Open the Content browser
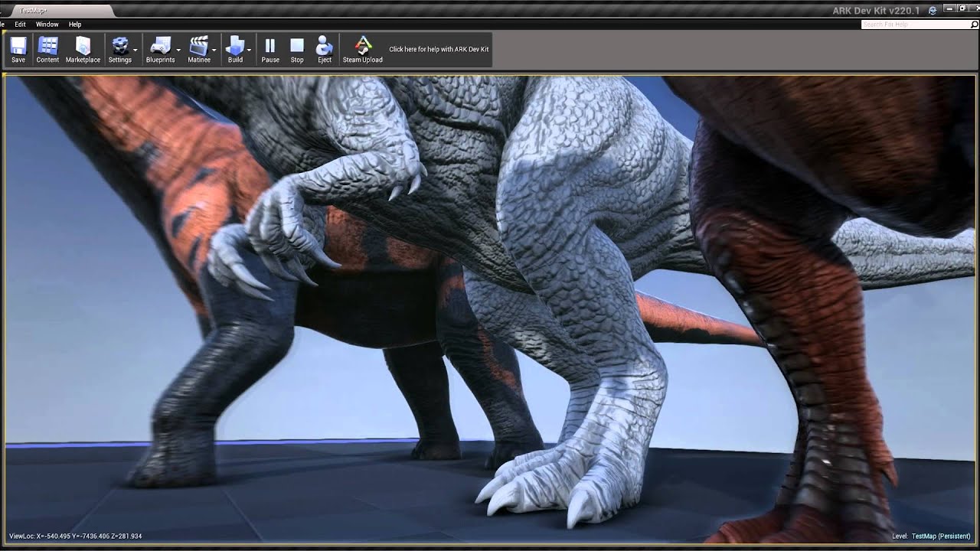The image size is (980, 551). tap(47, 49)
